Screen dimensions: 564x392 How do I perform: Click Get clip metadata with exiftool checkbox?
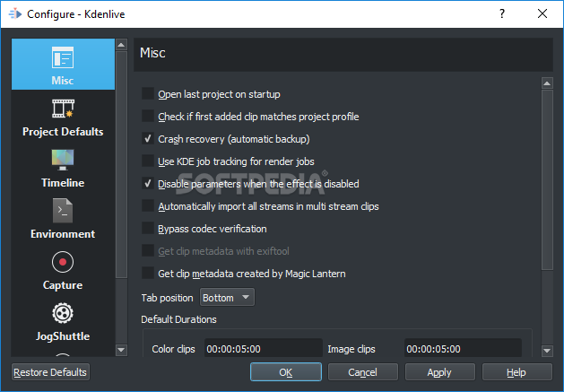(x=148, y=251)
